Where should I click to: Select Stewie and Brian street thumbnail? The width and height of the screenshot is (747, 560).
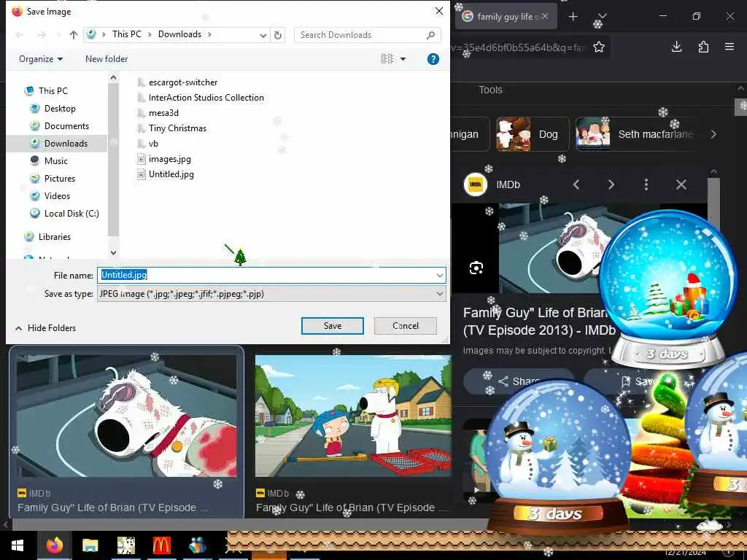(x=353, y=415)
